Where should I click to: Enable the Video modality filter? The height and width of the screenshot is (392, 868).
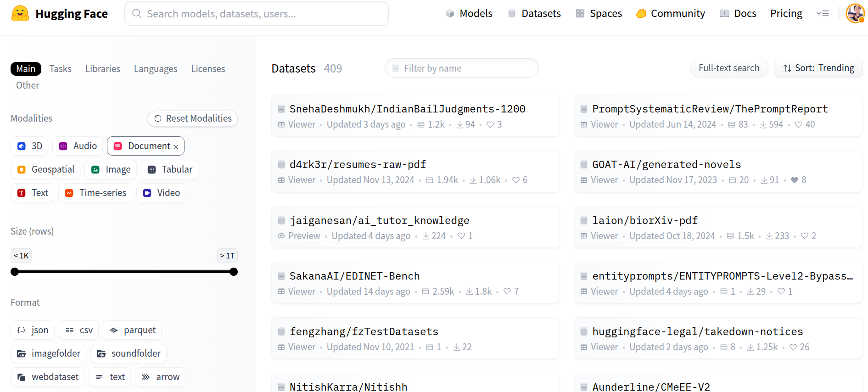click(x=161, y=193)
